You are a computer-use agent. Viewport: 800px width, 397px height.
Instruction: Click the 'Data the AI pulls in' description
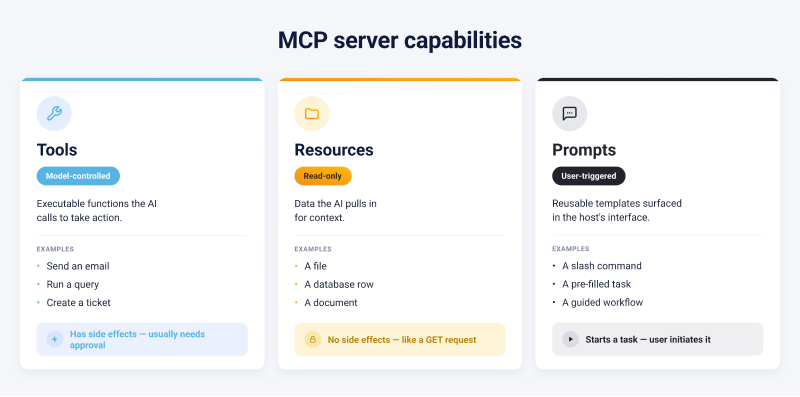[x=335, y=211]
